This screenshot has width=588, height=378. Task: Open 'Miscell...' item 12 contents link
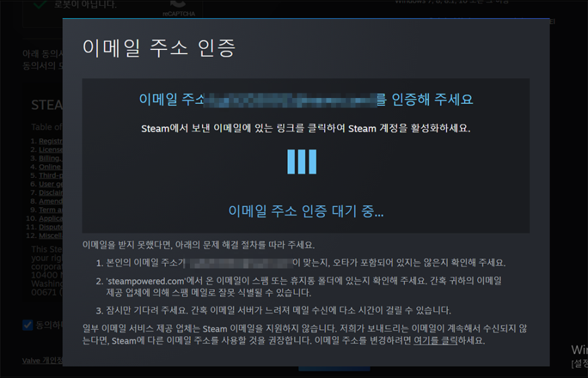[51, 236]
